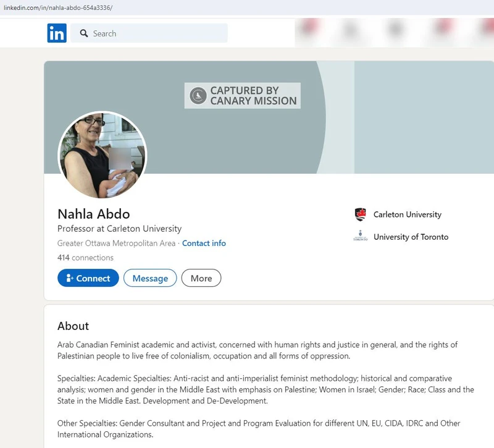Image resolution: width=494 pixels, height=448 pixels.
Task: Click the University of Toronto text label
Action: [411, 237]
